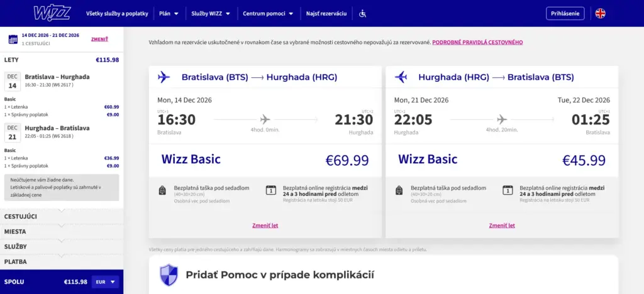This screenshot has height=294, width=644.
Task: Click the Tue, 22 Dec 2026 date
Action: pyautogui.click(x=584, y=100)
